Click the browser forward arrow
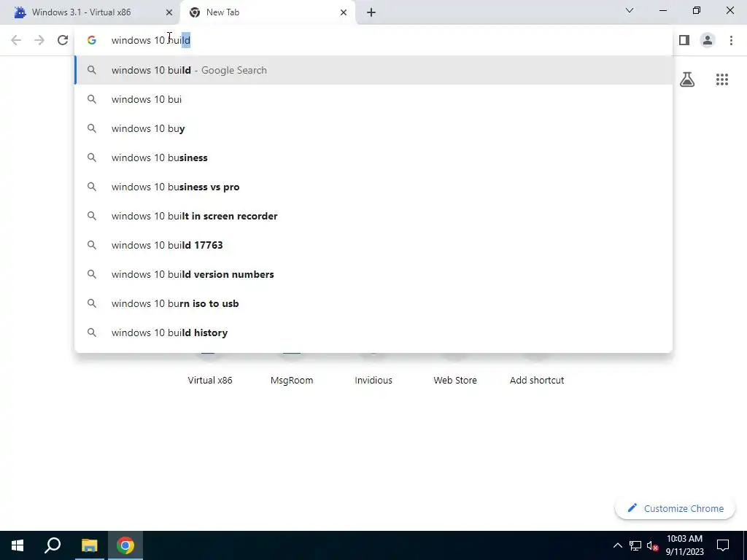Screen dimensions: 747x560 39,40
